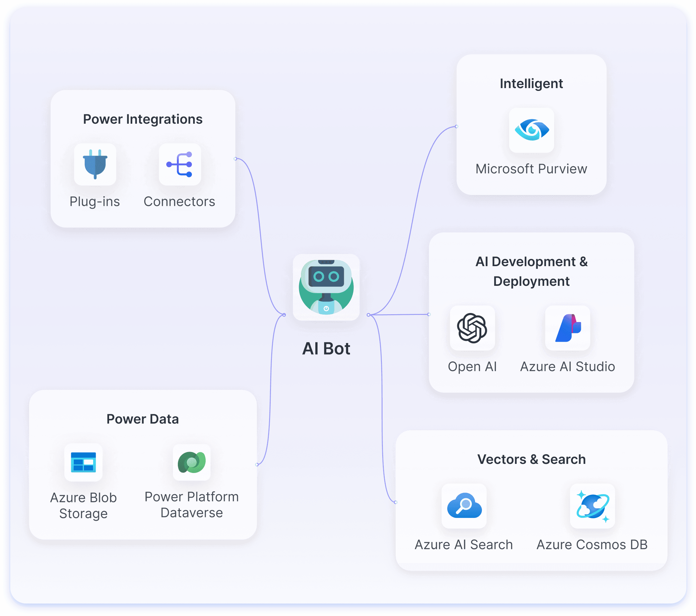Screen dimensions: 696x616
Task: Click the 'Power Integrations' heading
Action: [x=143, y=119]
